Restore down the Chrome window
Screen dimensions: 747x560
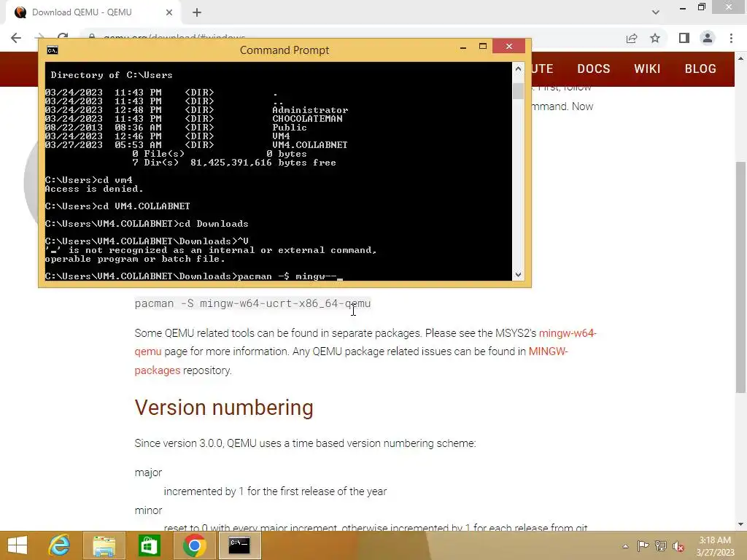coord(701,7)
